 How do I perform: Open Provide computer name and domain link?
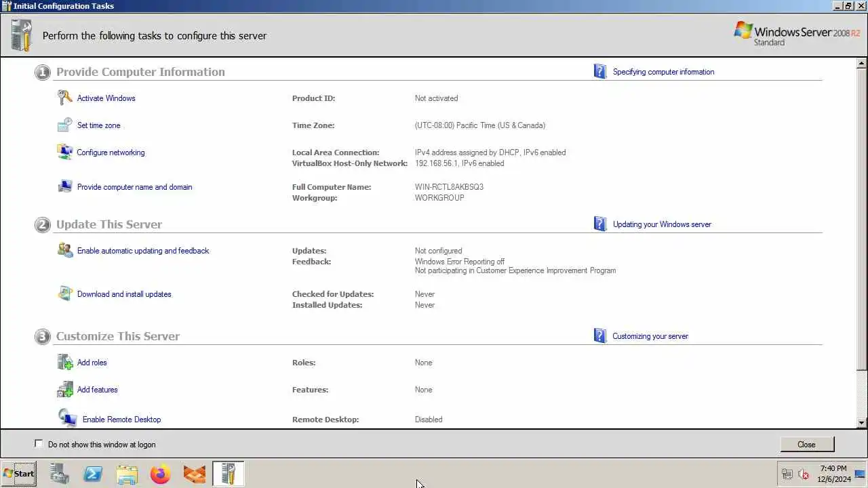coord(134,187)
